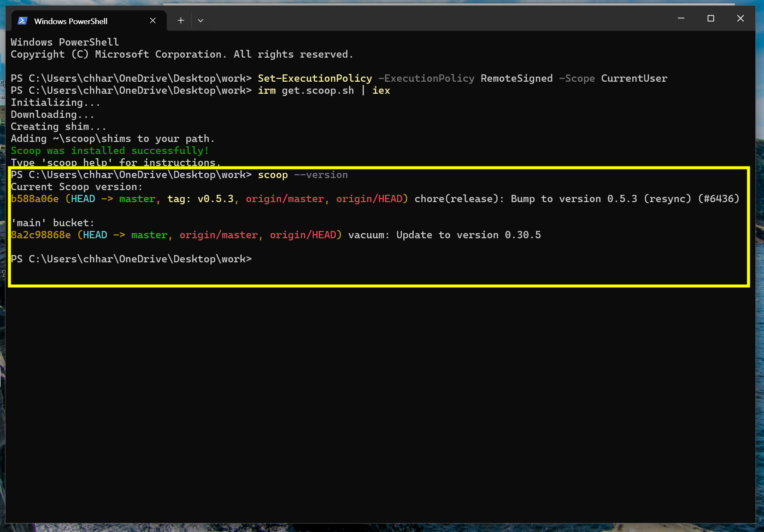Image resolution: width=764 pixels, height=532 pixels.
Task: Click 'Current Scoop version:' line
Action: pos(77,187)
